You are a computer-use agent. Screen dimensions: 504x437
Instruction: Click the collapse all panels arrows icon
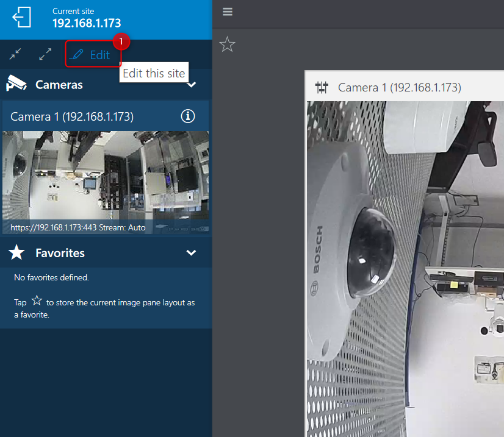(15, 54)
